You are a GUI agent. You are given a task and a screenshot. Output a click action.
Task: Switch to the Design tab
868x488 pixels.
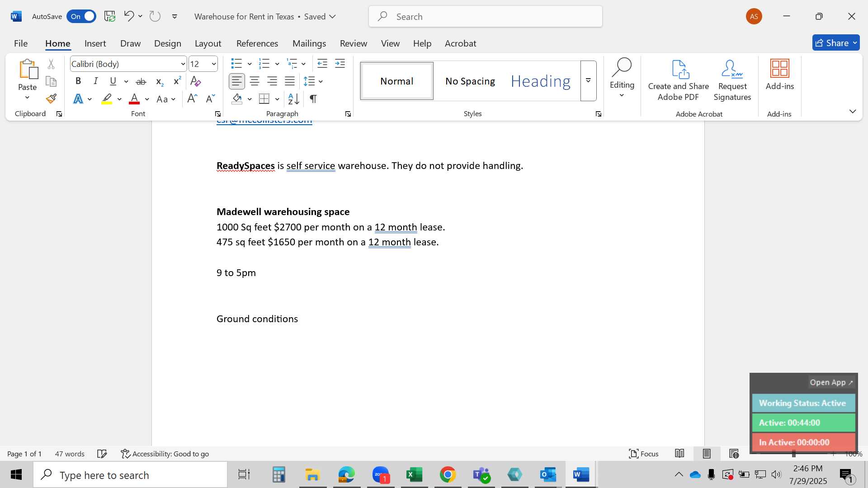(168, 43)
